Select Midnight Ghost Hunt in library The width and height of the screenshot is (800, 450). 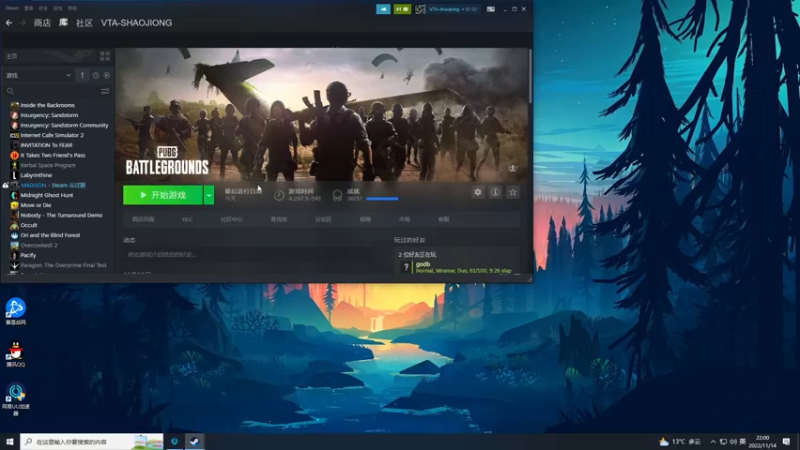[47, 195]
